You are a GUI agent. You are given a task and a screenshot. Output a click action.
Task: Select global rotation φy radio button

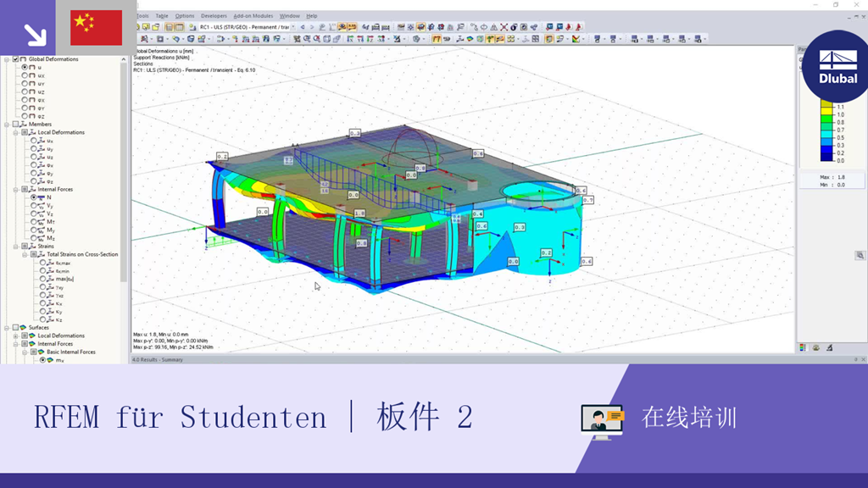[x=25, y=108]
